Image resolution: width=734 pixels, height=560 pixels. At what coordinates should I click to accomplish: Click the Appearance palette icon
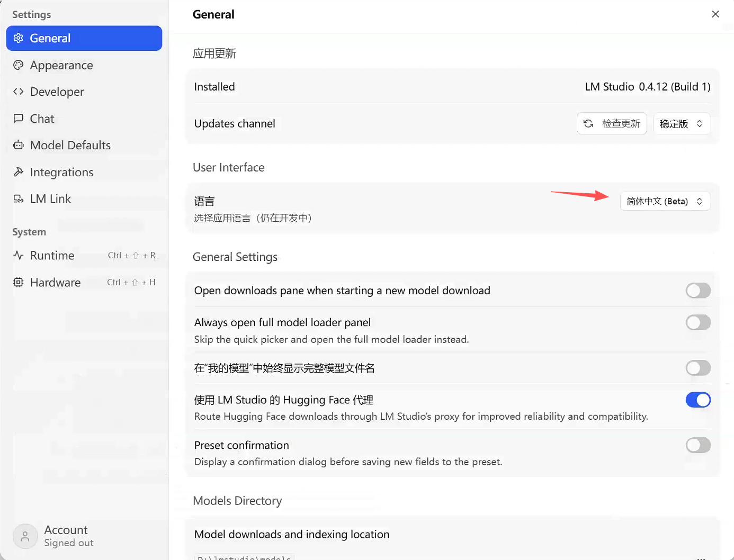19,65
